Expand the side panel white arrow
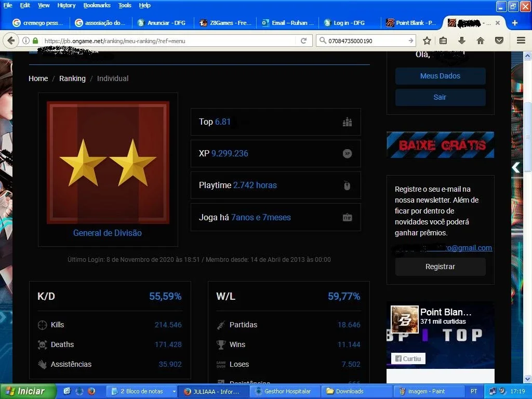Image resolution: width=532 pixels, height=399 pixels. pyautogui.click(x=516, y=167)
